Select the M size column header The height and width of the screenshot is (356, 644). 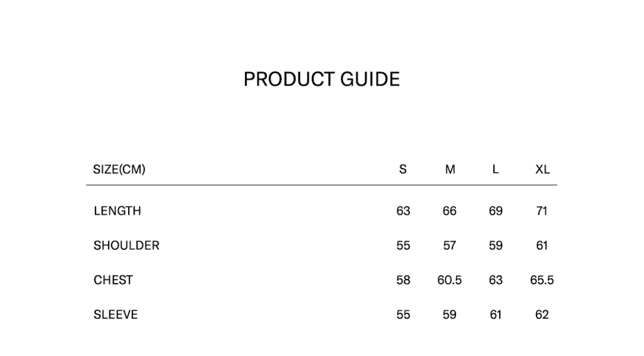(450, 170)
